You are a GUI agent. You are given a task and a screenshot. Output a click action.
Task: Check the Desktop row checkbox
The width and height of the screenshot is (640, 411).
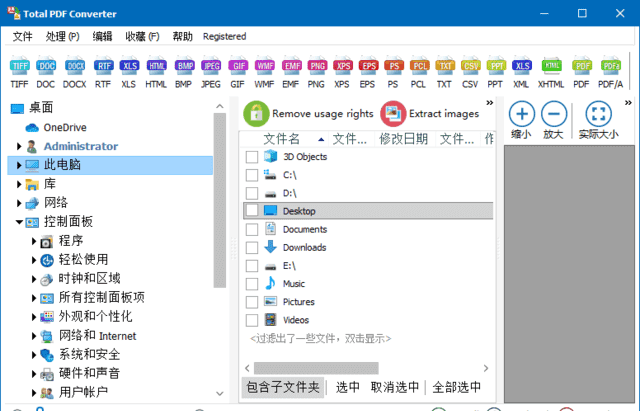click(252, 211)
